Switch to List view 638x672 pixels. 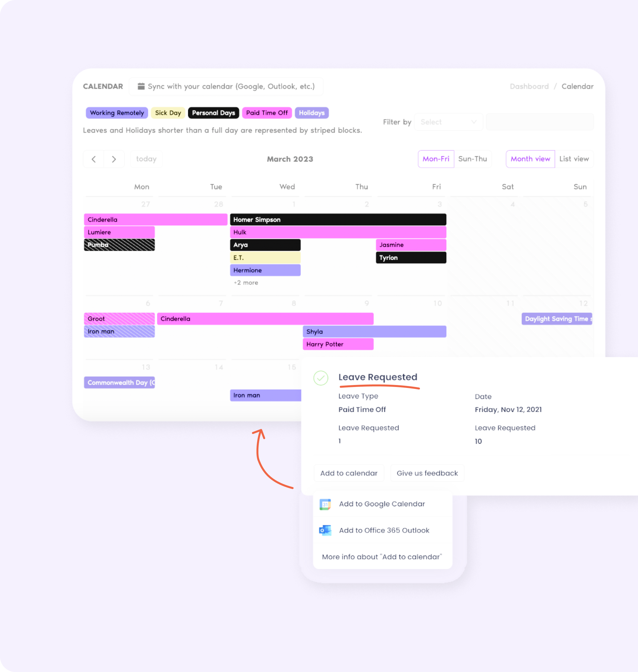click(573, 158)
